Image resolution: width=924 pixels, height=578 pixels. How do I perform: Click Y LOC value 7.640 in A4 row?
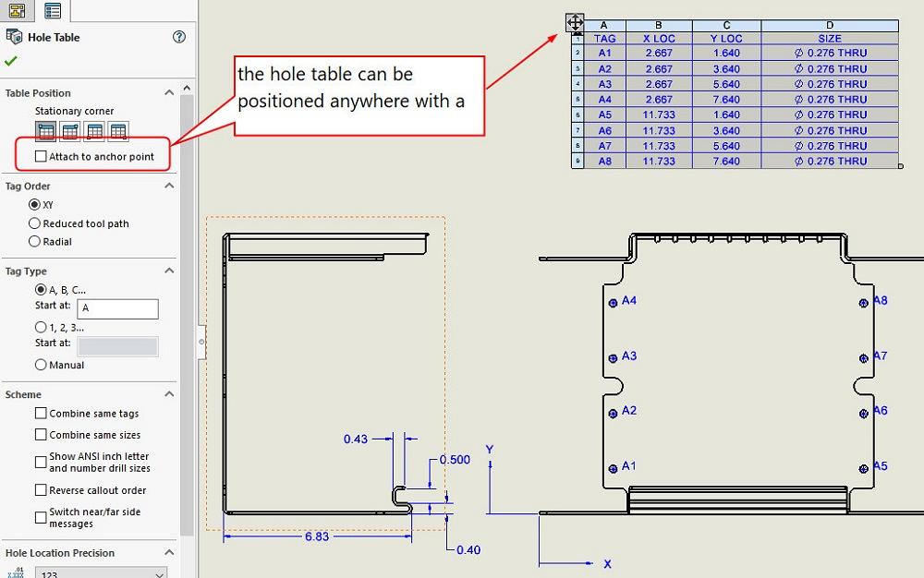[726, 100]
